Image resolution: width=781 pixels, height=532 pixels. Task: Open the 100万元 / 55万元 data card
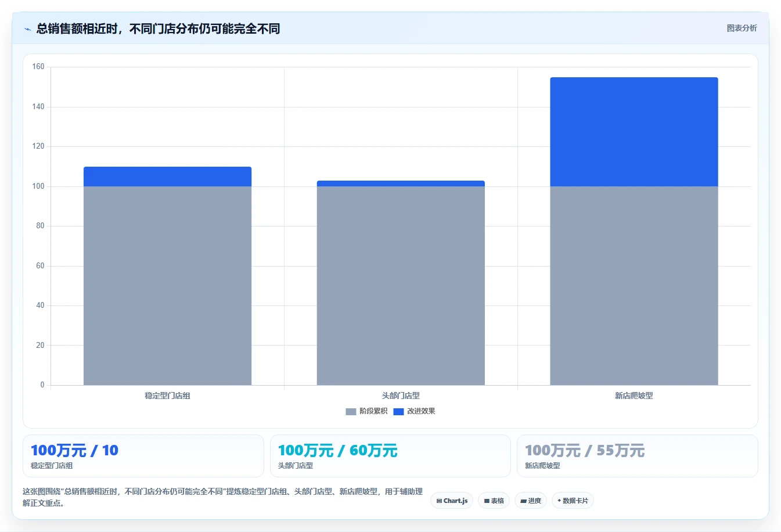click(x=638, y=456)
